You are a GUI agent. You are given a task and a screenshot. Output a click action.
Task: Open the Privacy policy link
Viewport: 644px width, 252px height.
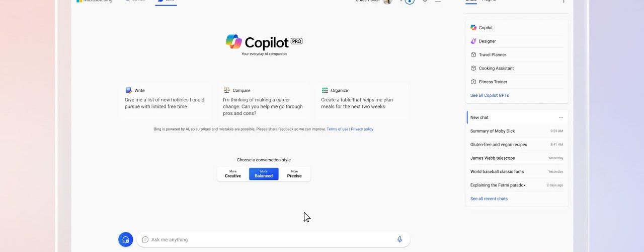pyautogui.click(x=362, y=129)
